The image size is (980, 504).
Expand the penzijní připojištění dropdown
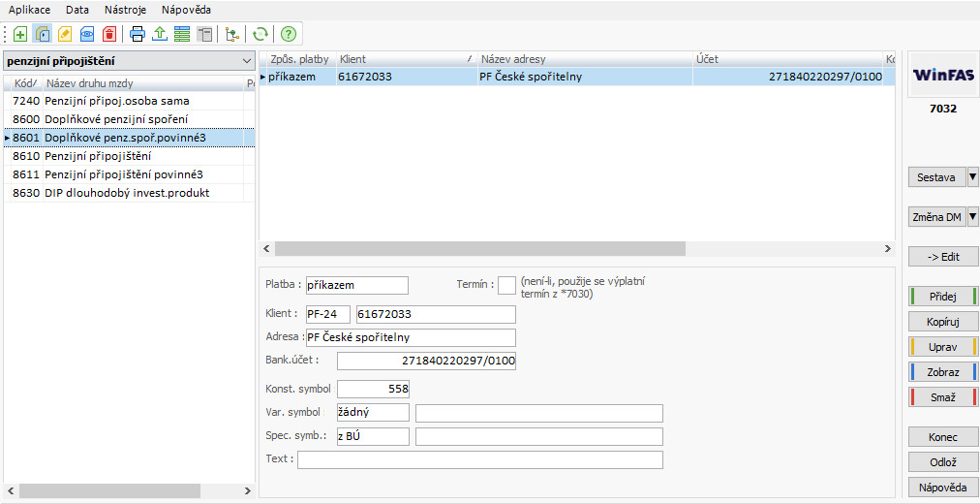pos(247,61)
